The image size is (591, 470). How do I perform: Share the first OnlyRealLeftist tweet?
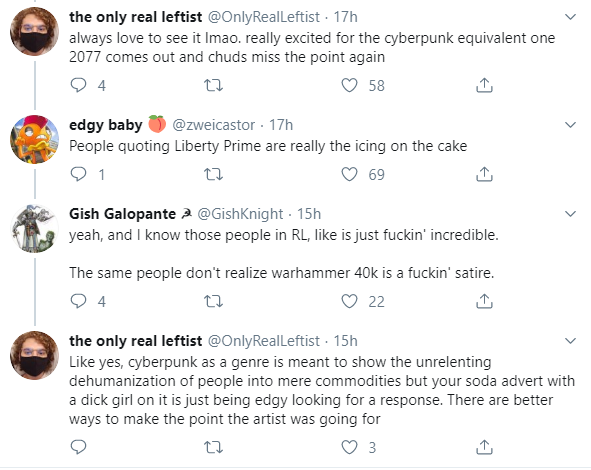click(484, 85)
